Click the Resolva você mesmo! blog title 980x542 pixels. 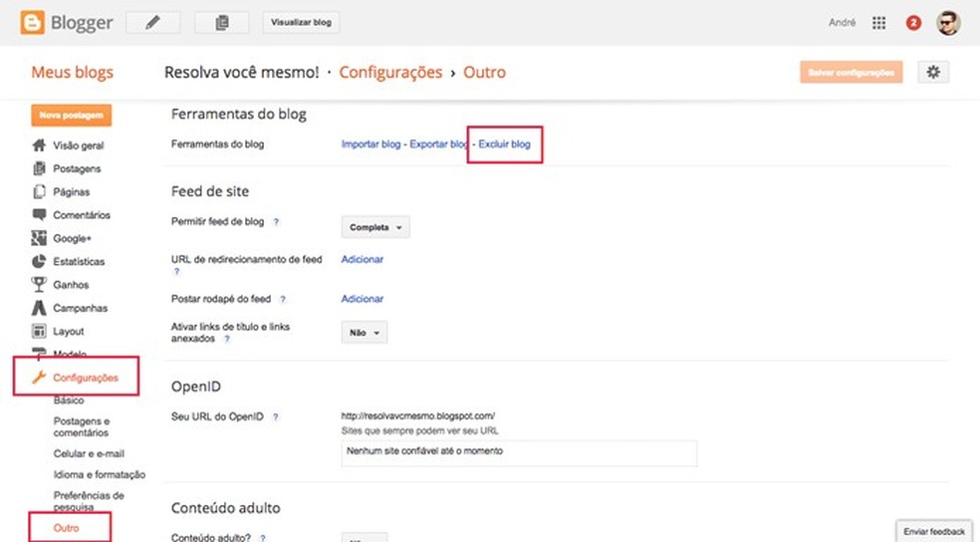[x=241, y=73]
